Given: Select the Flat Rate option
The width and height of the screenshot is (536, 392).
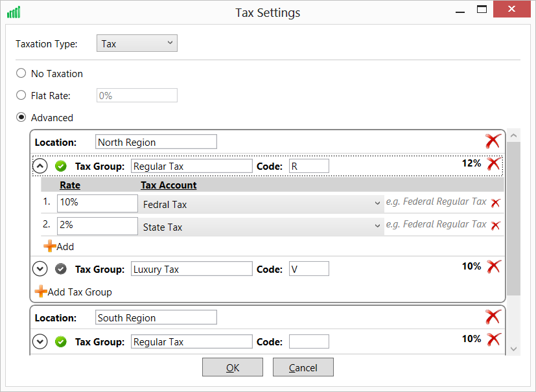Looking at the screenshot, I should (x=20, y=95).
